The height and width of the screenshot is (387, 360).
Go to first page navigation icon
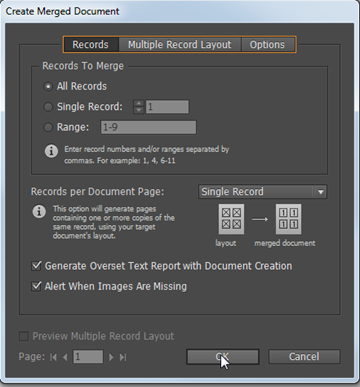[53, 357]
